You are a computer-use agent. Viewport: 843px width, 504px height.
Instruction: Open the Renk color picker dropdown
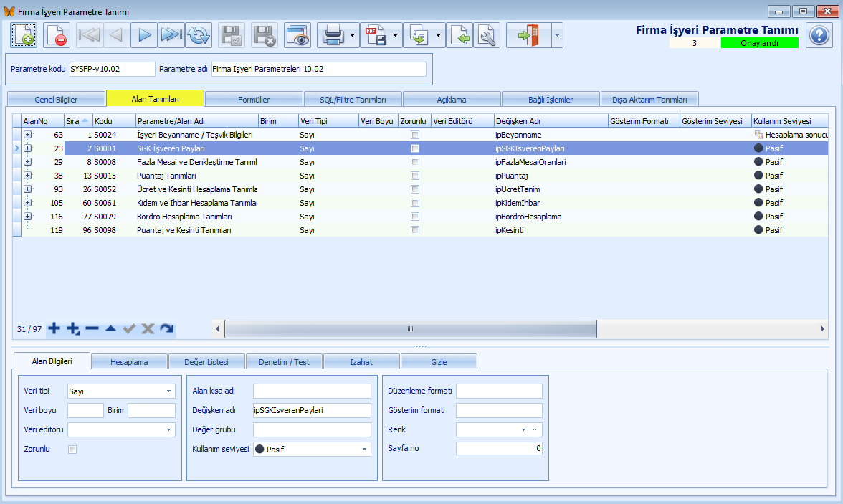(523, 430)
